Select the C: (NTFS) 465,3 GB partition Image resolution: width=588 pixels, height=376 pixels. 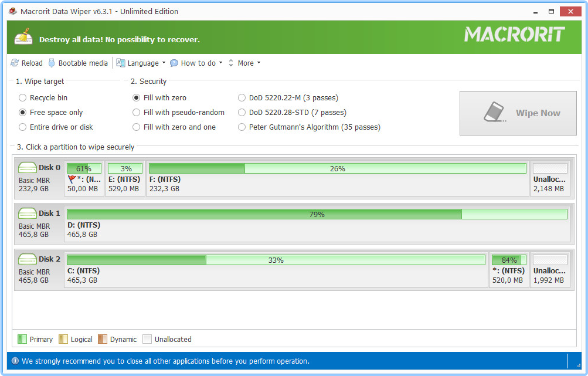pos(276,270)
